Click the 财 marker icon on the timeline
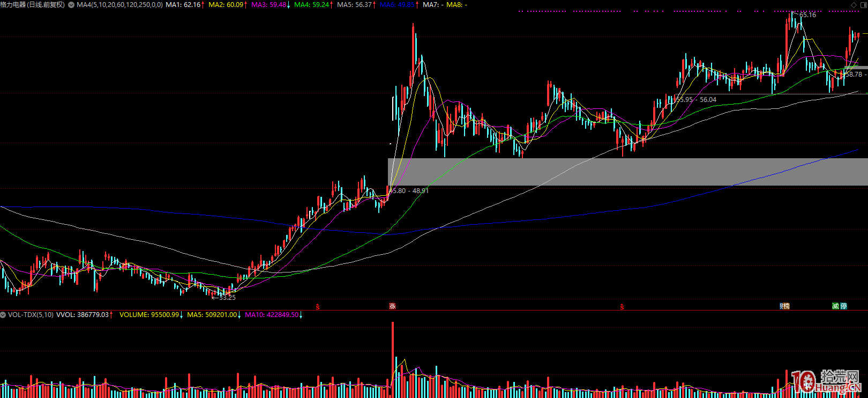868x398 pixels. (x=782, y=306)
